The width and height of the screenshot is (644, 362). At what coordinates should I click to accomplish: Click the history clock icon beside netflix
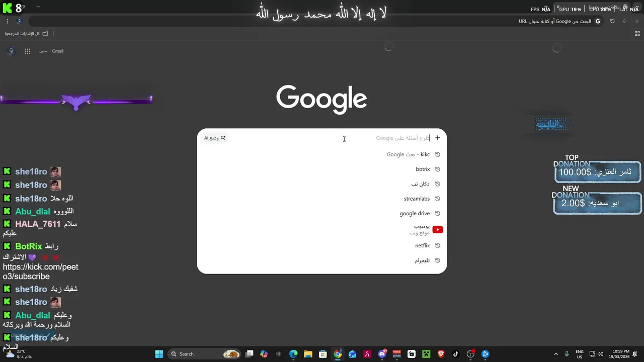click(438, 245)
